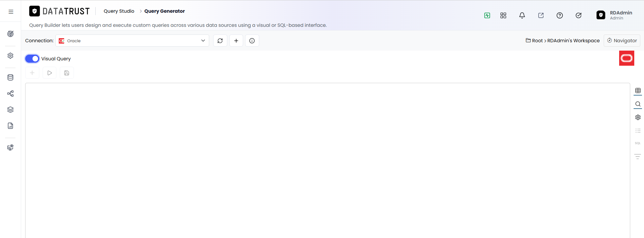Screen dimensions: 644x238
Task: Toggle the Visual Query switch
Action: [32, 59]
